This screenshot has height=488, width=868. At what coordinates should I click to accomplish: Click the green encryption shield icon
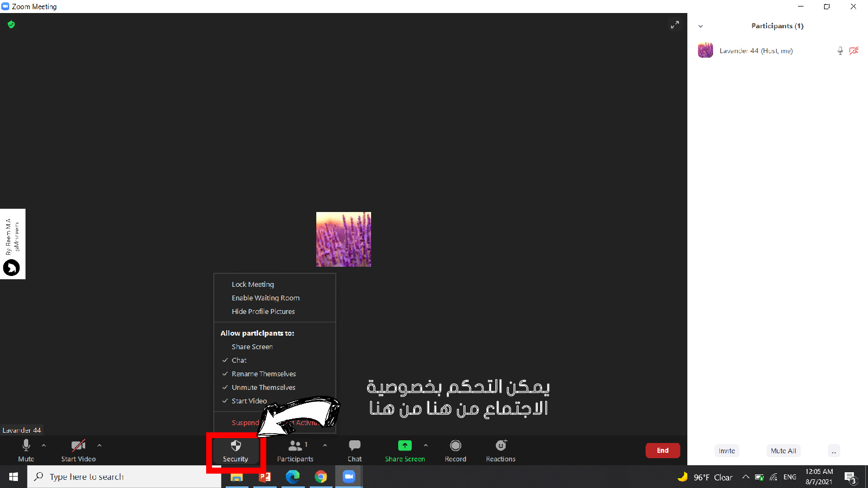(x=11, y=24)
